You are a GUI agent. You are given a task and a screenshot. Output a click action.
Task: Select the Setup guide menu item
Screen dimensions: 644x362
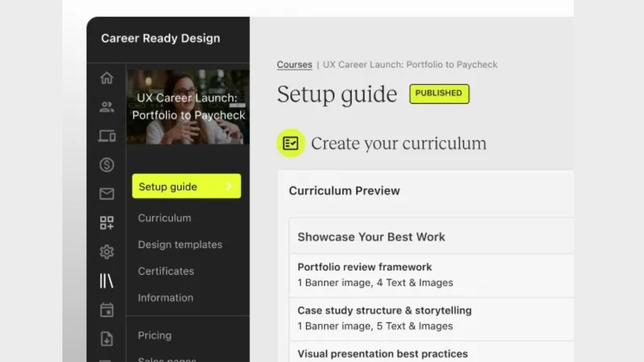point(186,186)
